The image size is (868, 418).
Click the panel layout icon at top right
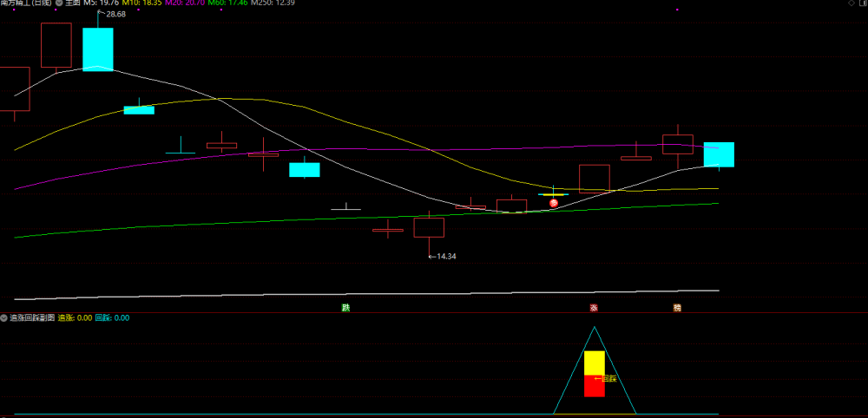[861, 3]
